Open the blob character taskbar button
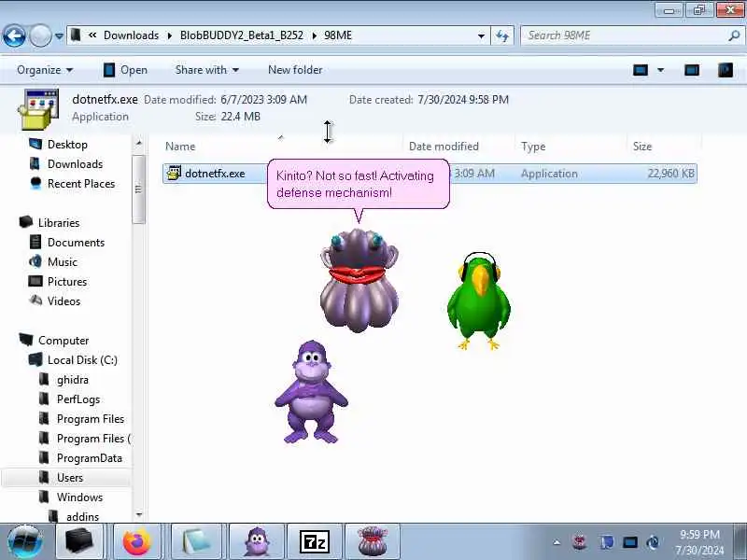Screen dimensions: 747x560 (373, 542)
